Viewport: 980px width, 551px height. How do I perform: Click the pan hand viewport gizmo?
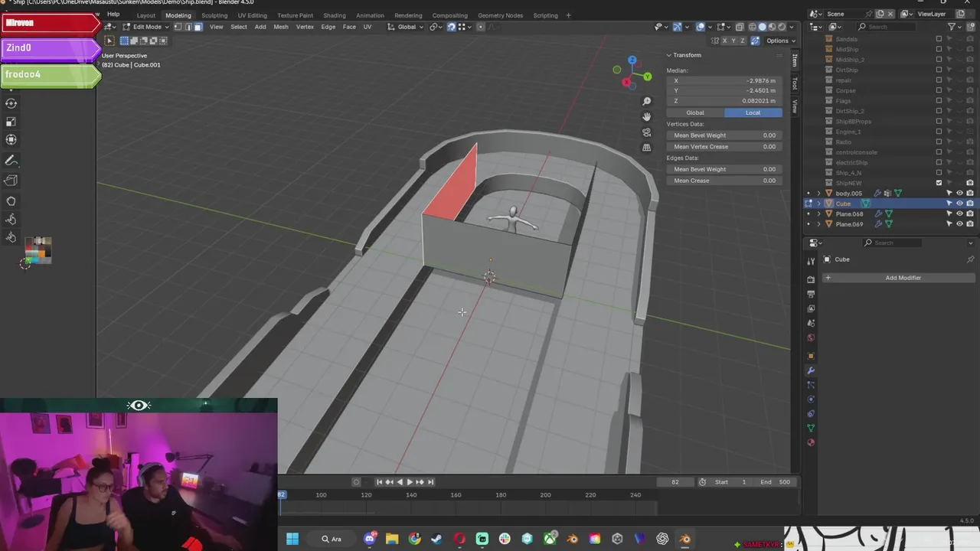(647, 116)
